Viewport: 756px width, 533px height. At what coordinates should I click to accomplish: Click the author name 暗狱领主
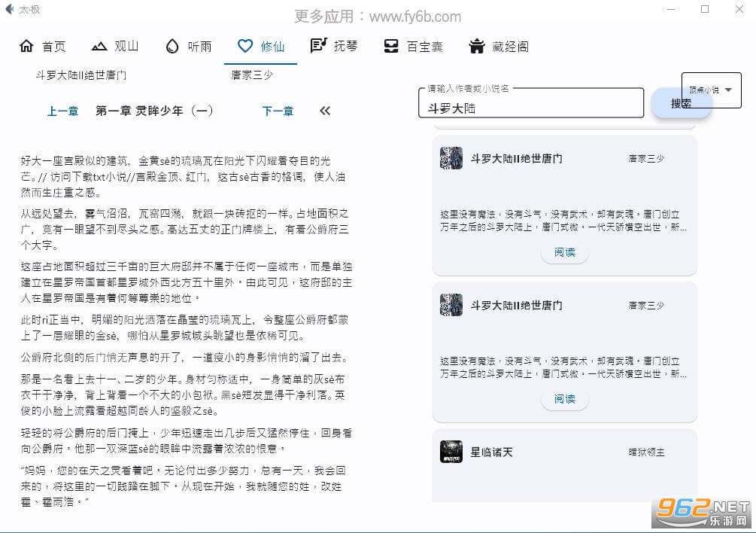647,452
